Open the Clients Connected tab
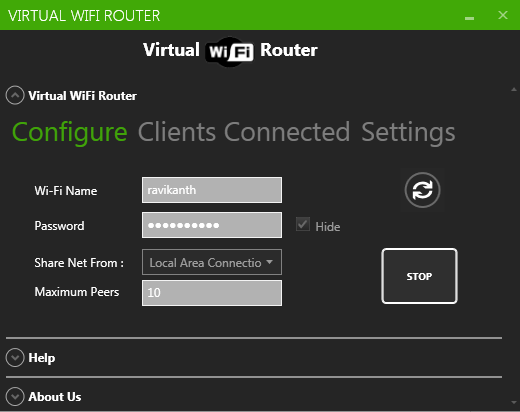Image resolution: width=520 pixels, height=412 pixels. (244, 132)
